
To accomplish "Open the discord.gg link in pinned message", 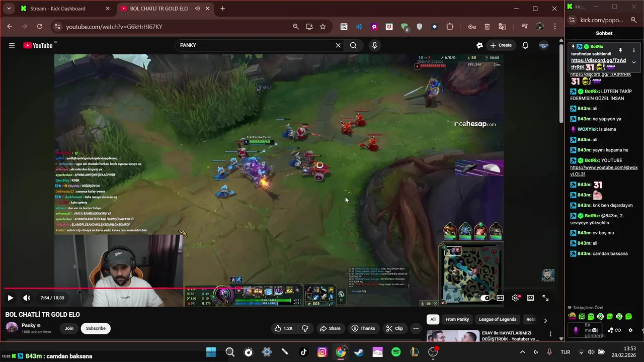I will (598, 64).
